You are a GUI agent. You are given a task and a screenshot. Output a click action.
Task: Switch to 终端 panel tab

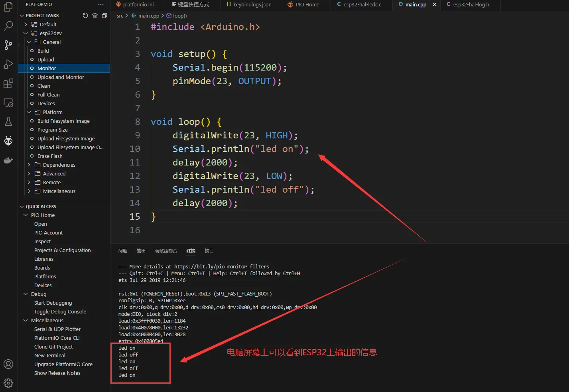(x=191, y=251)
